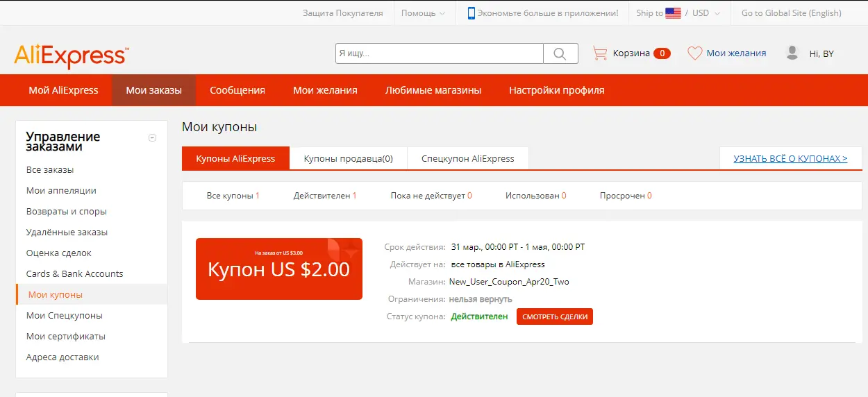Open Мои аппеляции in sidebar
This screenshot has width=868, height=397.
pyautogui.click(x=61, y=190)
